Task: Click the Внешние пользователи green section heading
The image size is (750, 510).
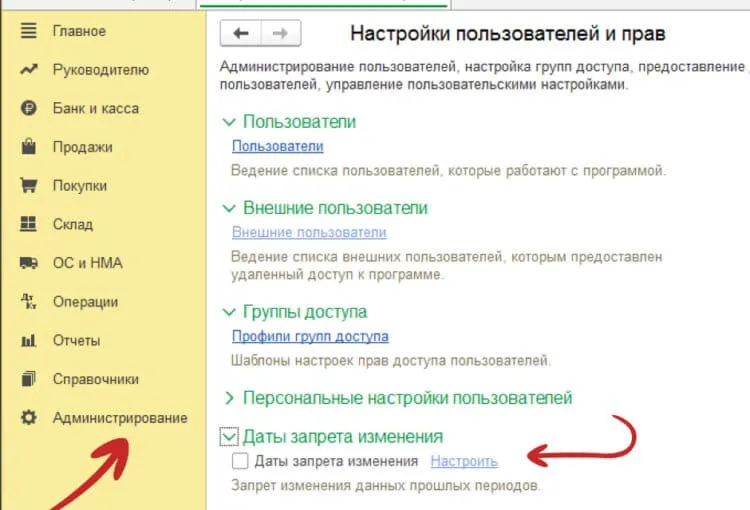Action: (x=335, y=208)
